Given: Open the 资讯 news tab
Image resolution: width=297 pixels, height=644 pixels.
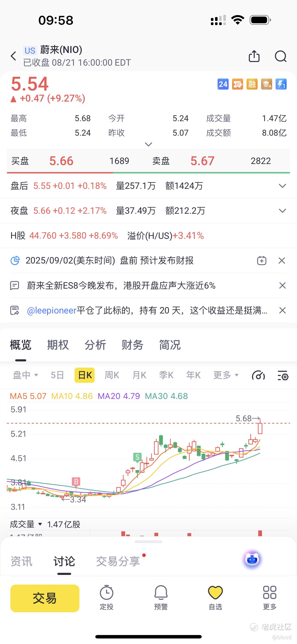Looking at the screenshot, I should (x=21, y=561).
